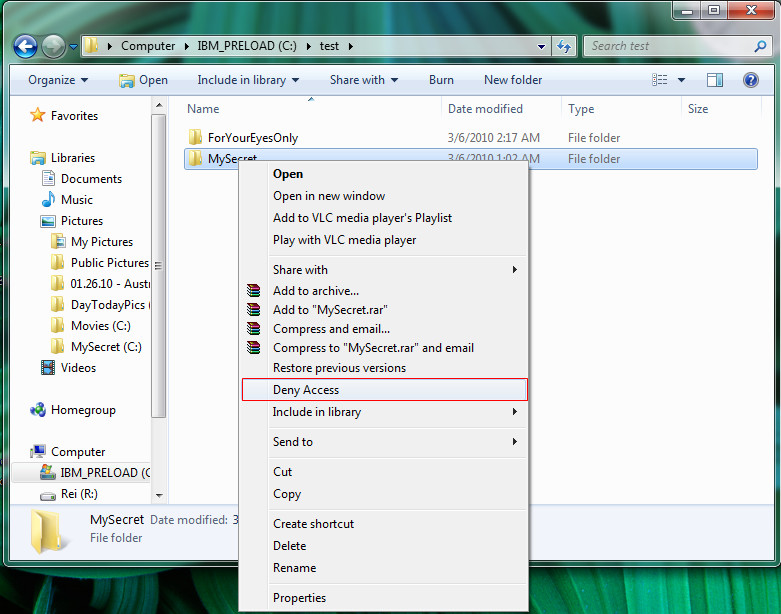
Task: Click the MySecret folder icon in list
Action: point(195,159)
